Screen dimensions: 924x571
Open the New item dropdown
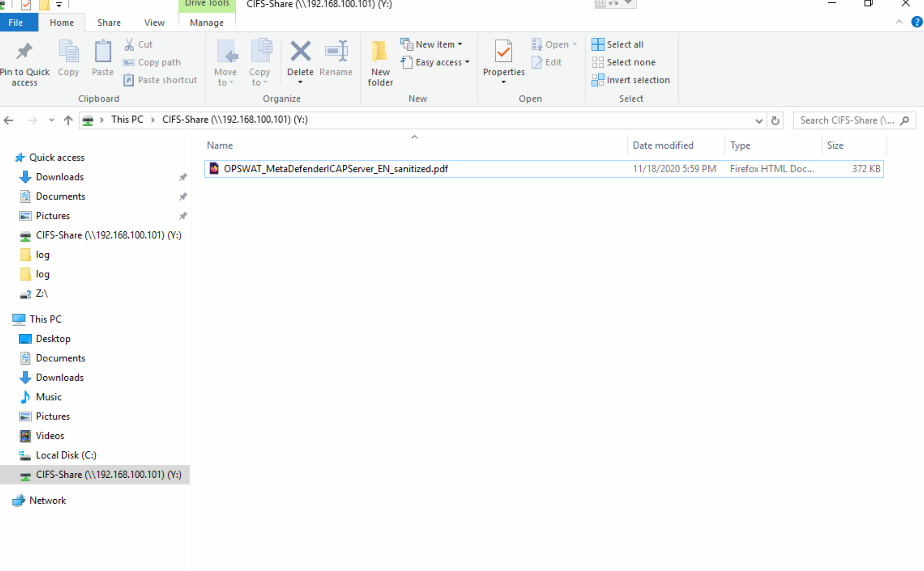[432, 44]
